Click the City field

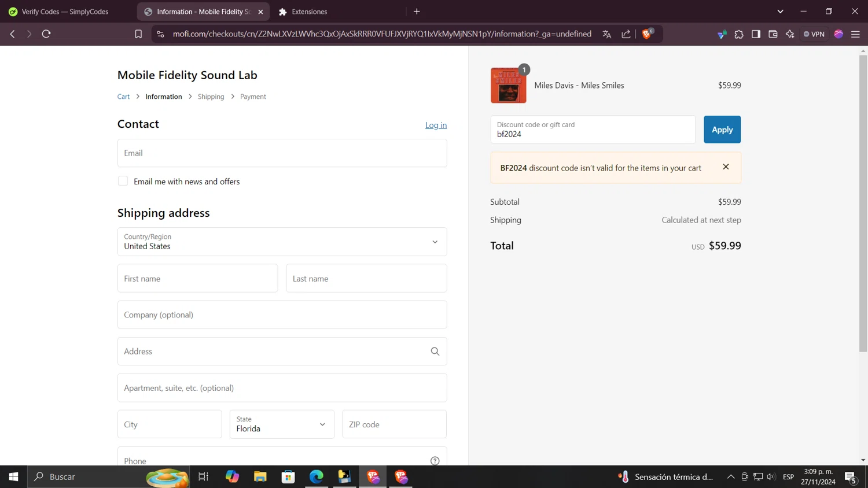tap(170, 424)
